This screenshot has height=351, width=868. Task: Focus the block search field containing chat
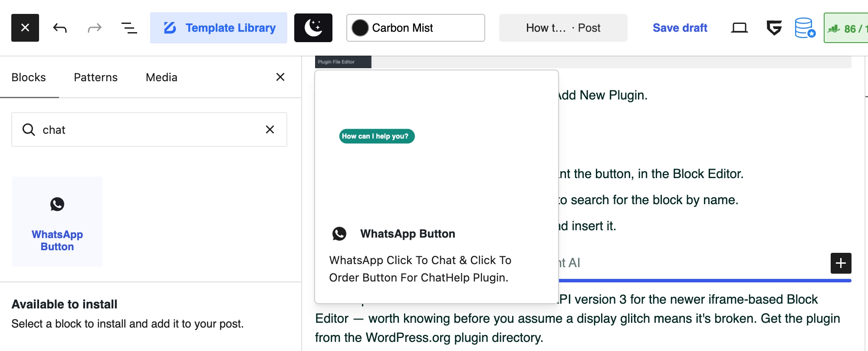click(x=149, y=129)
